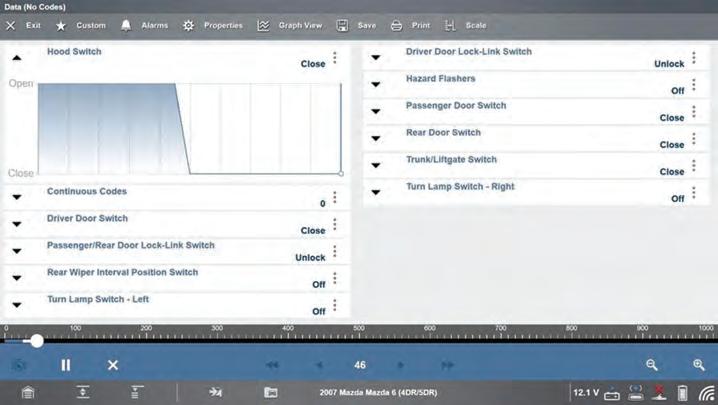Click the red X connection status icon
Image resolution: width=718 pixels, height=405 pixels.
(x=659, y=393)
